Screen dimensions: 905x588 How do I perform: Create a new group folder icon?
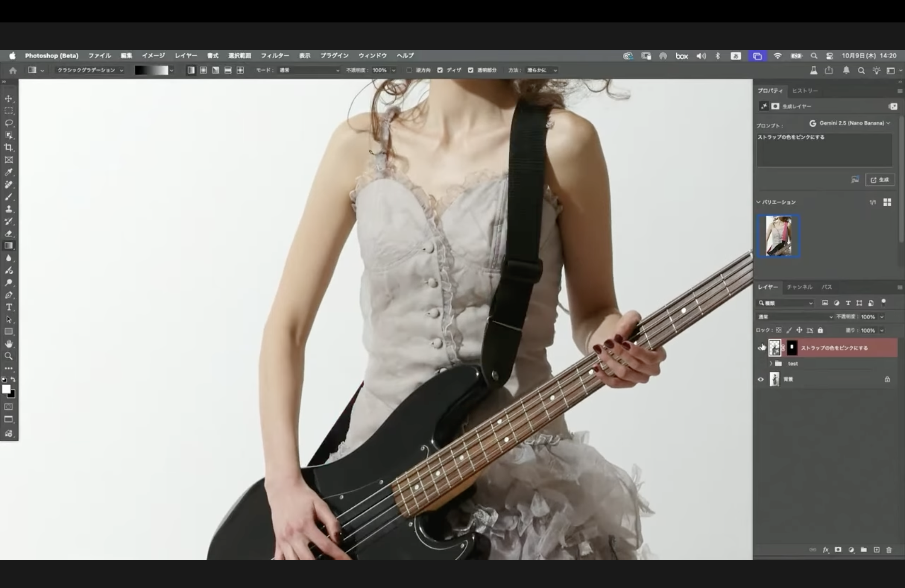click(864, 550)
